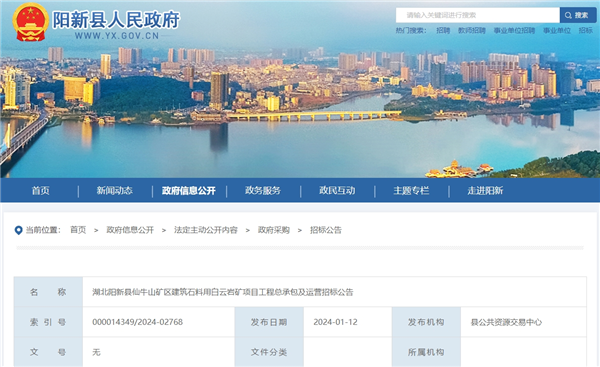600x367 pixels.
Task: Open the 政务服务 navigation item
Action: (263, 191)
